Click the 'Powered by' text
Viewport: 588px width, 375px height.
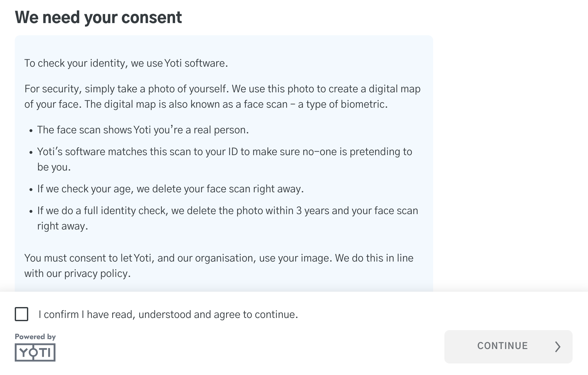[x=35, y=337]
